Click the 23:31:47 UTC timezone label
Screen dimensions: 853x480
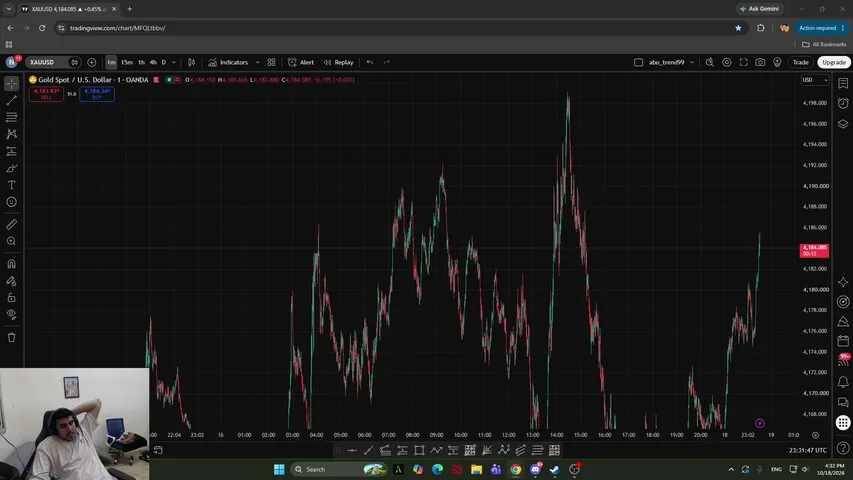[x=808, y=450]
